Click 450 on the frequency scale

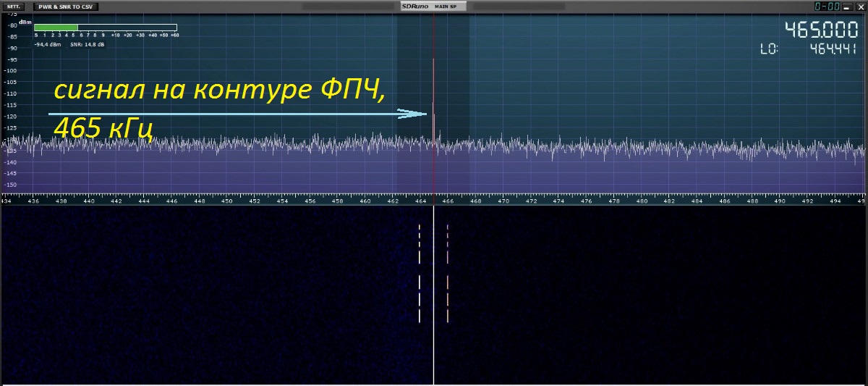point(226,201)
